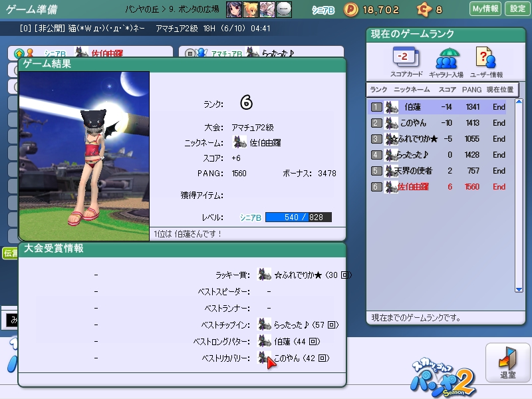Click ベストロングパター winner 伯蓮 (44 回)
The height and width of the screenshot is (399, 532).
click(297, 342)
